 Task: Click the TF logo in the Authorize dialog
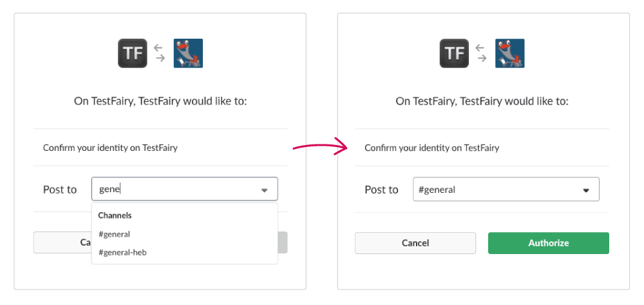coord(455,54)
